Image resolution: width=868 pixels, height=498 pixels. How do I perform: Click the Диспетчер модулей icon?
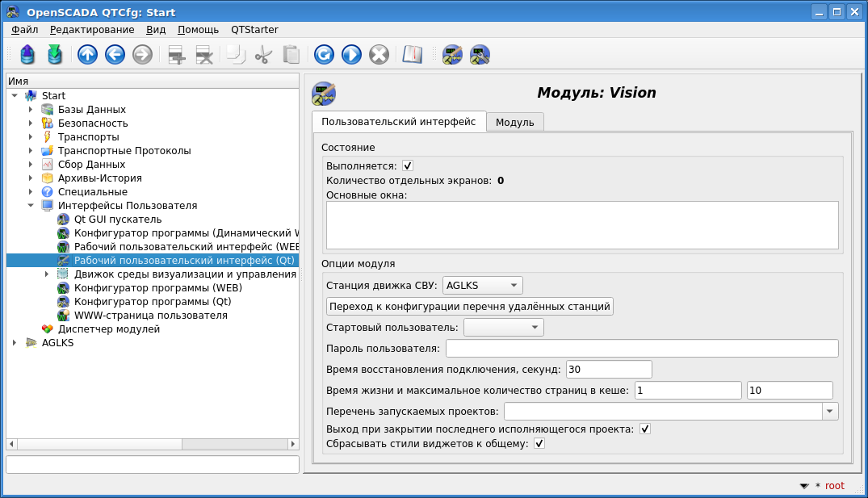48,329
